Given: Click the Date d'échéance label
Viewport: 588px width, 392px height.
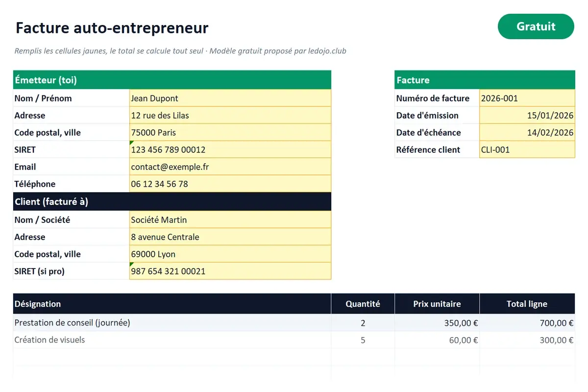Looking at the screenshot, I should point(429,132).
